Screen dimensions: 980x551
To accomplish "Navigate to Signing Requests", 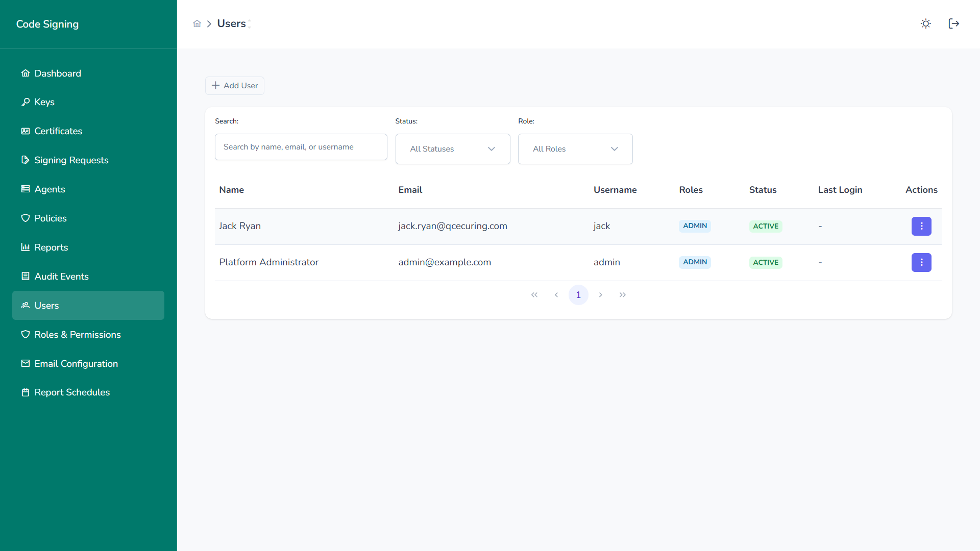I will point(71,160).
